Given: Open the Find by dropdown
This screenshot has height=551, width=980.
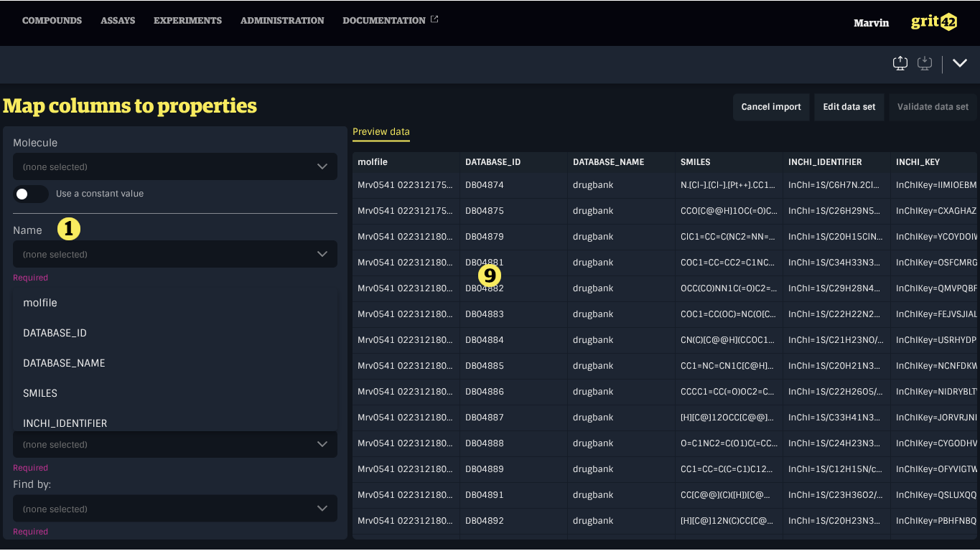Looking at the screenshot, I should click(175, 509).
